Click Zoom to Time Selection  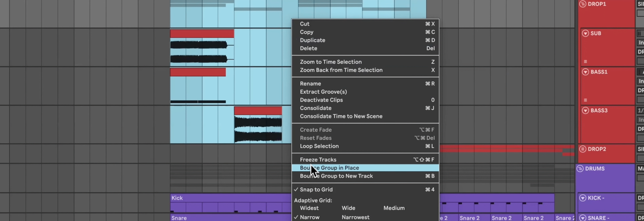(x=331, y=62)
